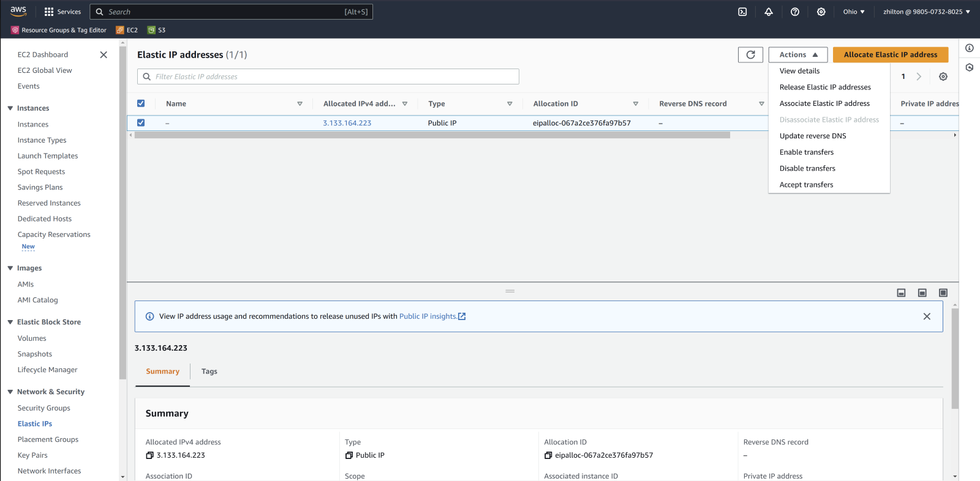Collapse the Actions dropdown
This screenshot has height=481, width=980.
(x=798, y=54)
